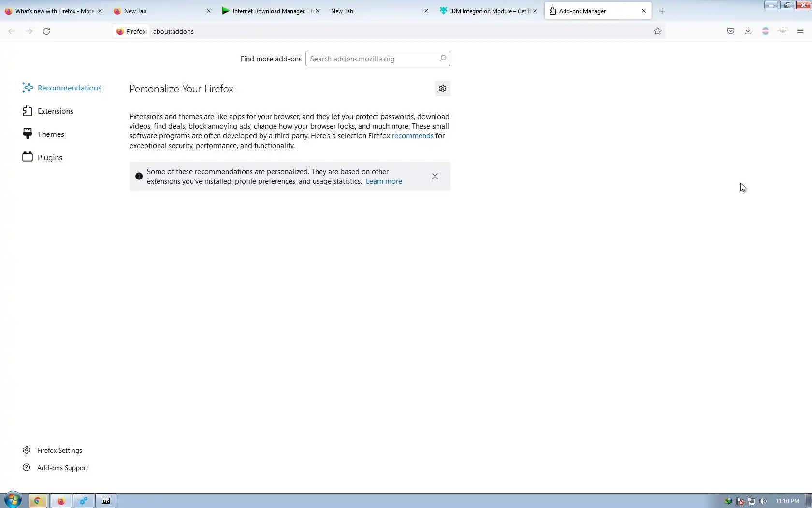
Task: Bookmark this page with the star icon
Action: [x=658, y=31]
